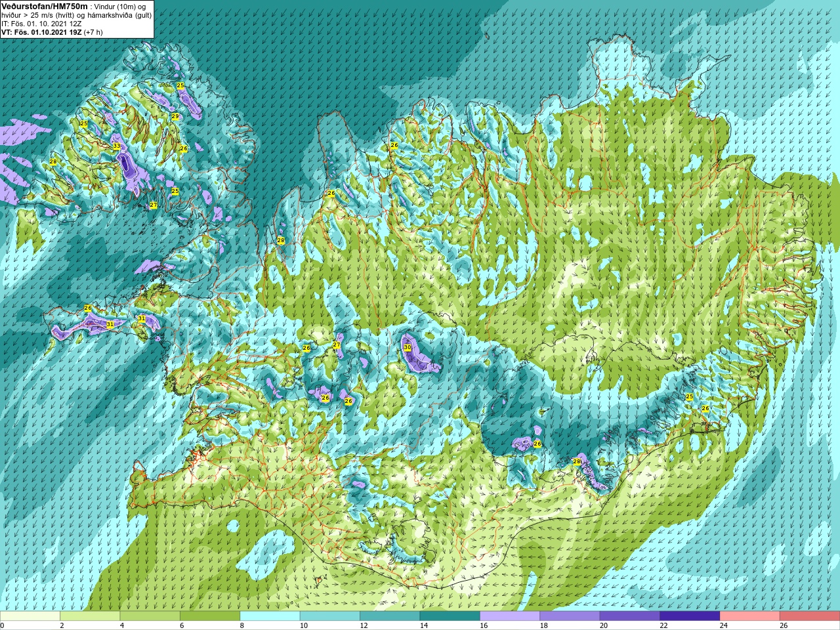The image size is (840, 630).
Task: Select the IT: Fös. 01. 10. 2021 12Z line
Action: pos(41,23)
